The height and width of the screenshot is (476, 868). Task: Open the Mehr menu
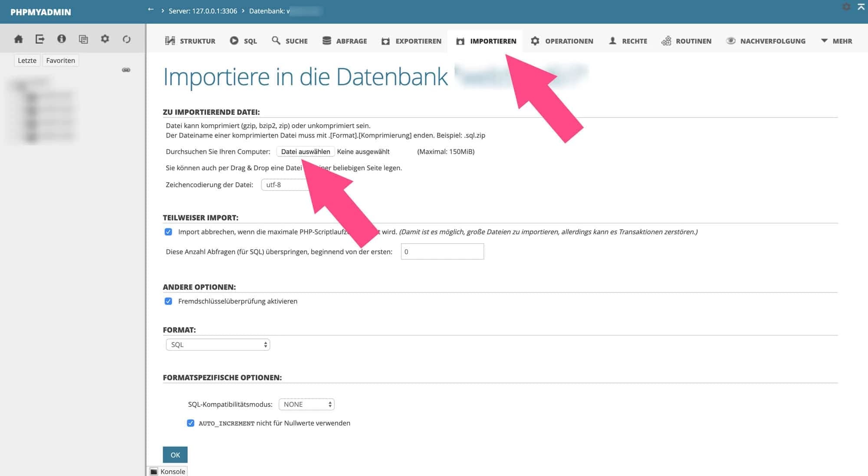point(837,40)
